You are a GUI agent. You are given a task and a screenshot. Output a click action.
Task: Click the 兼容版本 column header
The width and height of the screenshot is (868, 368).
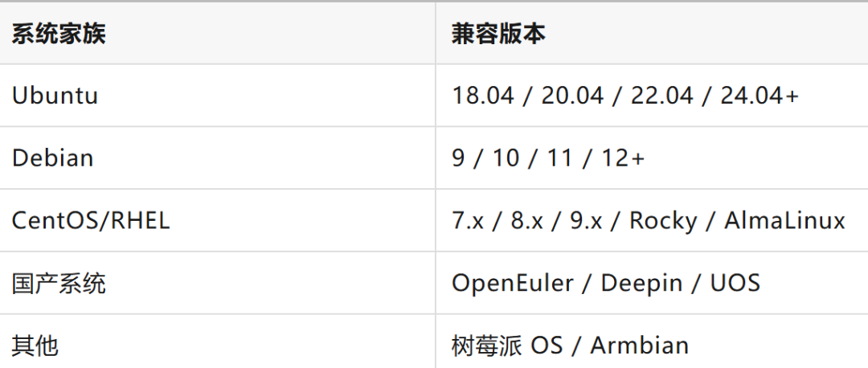(x=499, y=34)
